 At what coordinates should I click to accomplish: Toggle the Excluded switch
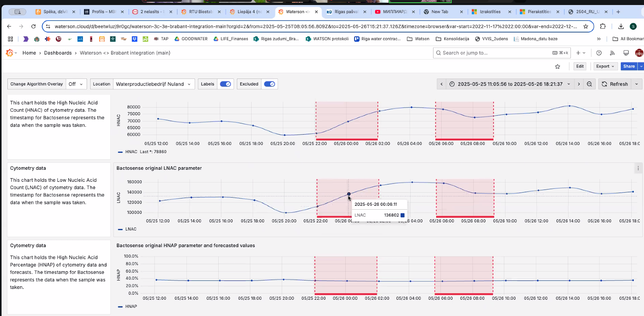pos(269,84)
